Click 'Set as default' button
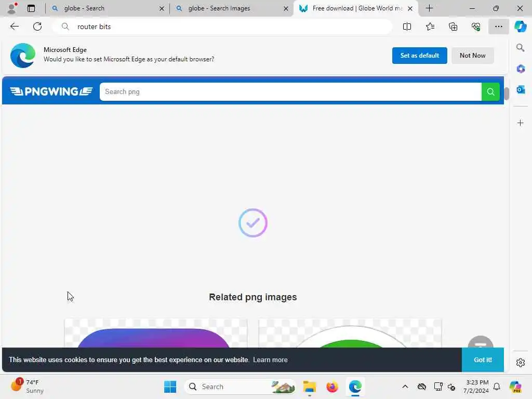This screenshot has height=399, width=532. click(419, 55)
